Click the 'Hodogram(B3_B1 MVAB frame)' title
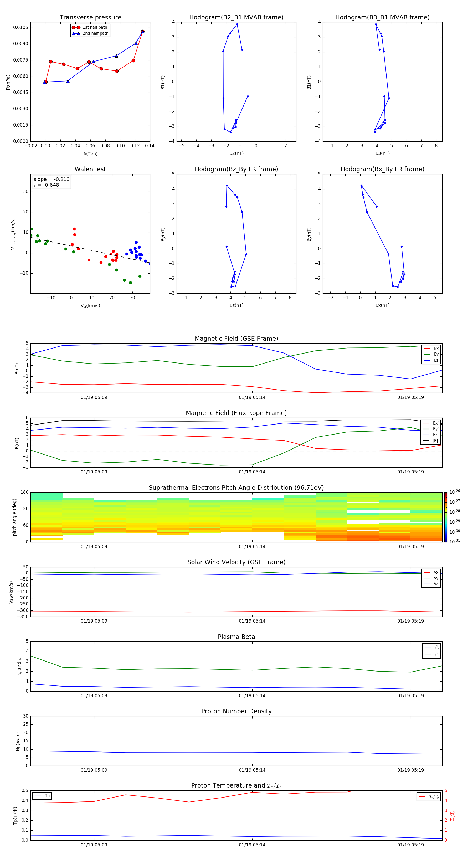Screen dimensions: 473x868 pos(382,18)
